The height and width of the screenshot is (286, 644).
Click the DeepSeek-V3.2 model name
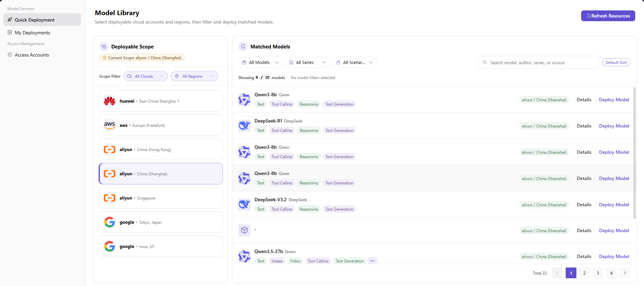(271, 200)
